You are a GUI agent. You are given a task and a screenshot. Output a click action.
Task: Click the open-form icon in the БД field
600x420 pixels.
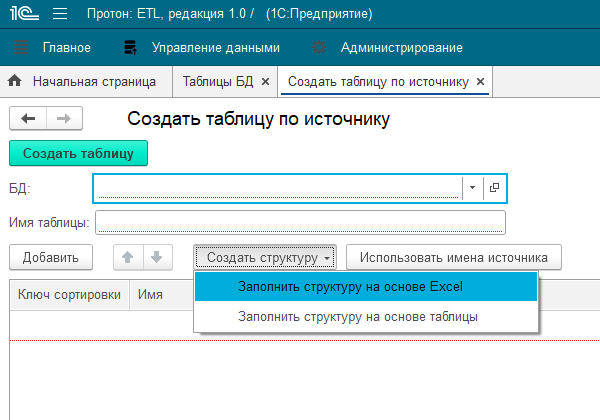click(494, 188)
